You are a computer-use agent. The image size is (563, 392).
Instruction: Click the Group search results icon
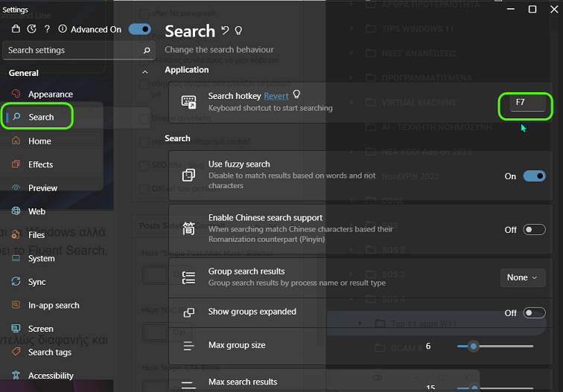coord(188,277)
